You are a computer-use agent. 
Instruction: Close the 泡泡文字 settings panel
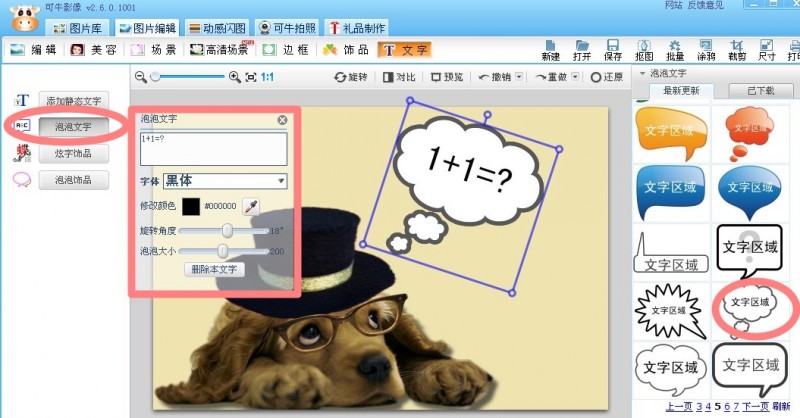(x=282, y=119)
